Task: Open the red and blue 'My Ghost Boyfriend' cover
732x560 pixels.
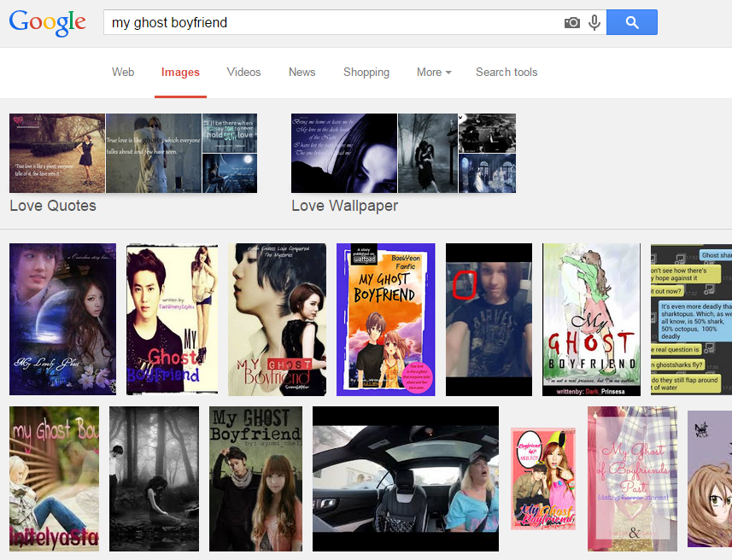Action: (173, 319)
